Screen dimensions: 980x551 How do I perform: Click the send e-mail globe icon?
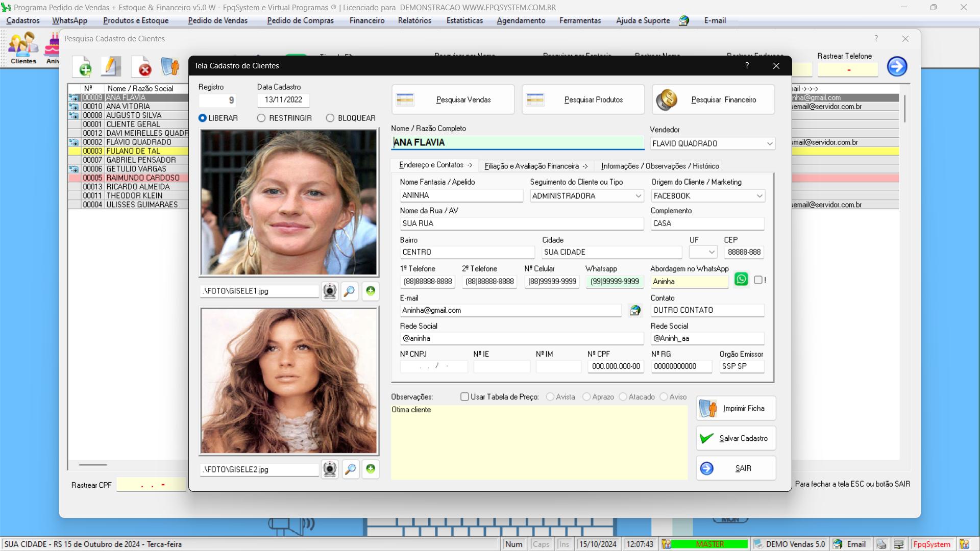635,310
